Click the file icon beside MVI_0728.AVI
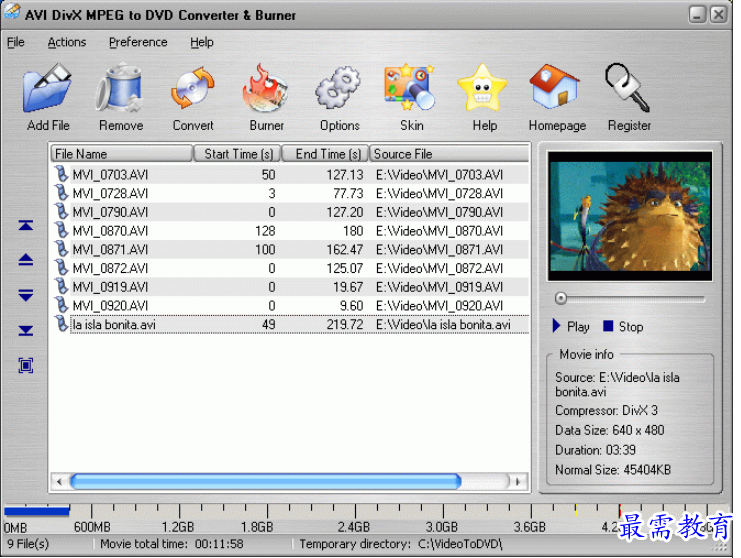Screen dimensions: 741x558 (61, 193)
